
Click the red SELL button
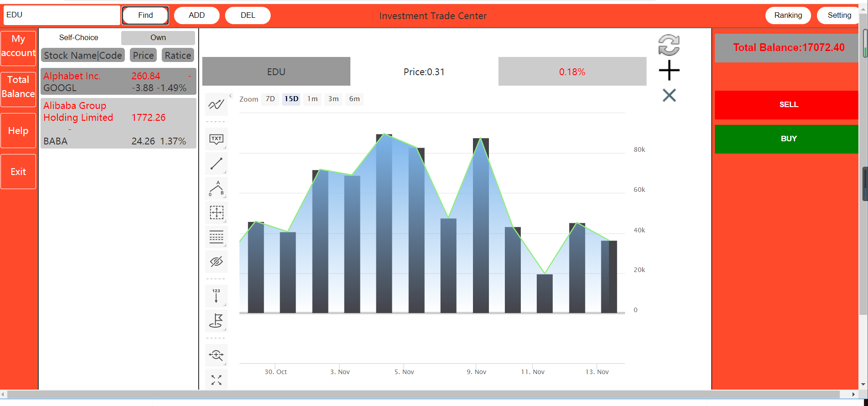pyautogui.click(x=787, y=105)
